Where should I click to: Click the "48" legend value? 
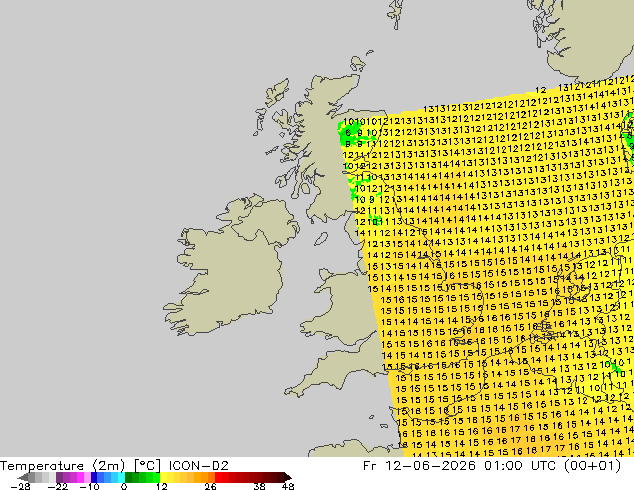pyautogui.click(x=288, y=486)
